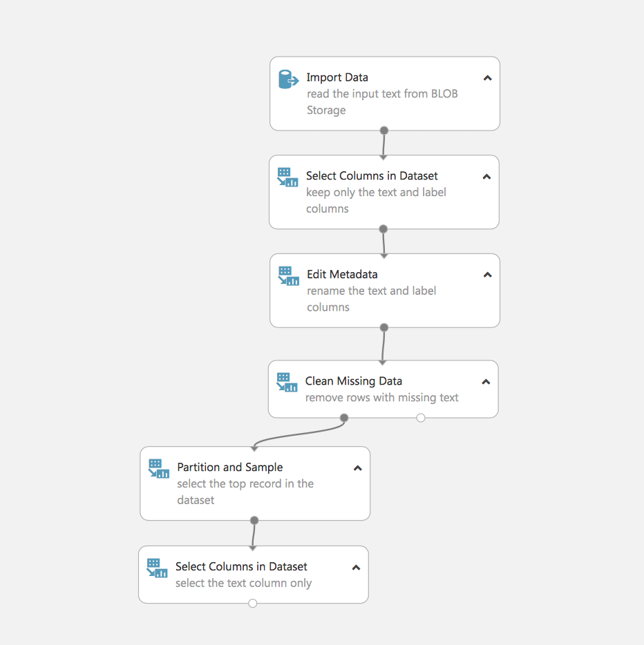Collapse the Clean Missing Data chevron
The width and height of the screenshot is (644, 645).
click(486, 382)
